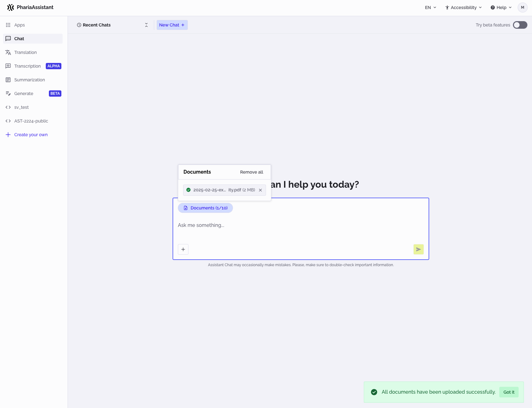Image resolution: width=532 pixels, height=408 pixels.
Task: Open the Help dropdown
Action: pos(501,7)
